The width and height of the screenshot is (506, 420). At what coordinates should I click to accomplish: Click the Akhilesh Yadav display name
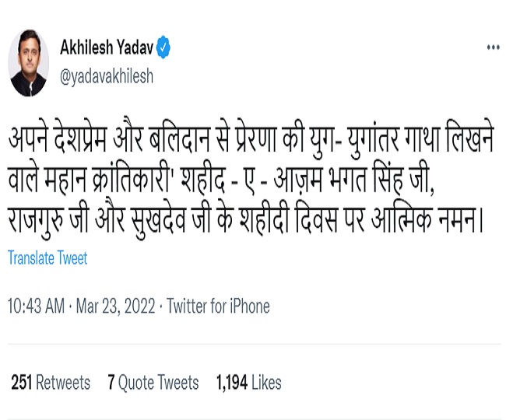point(106,48)
